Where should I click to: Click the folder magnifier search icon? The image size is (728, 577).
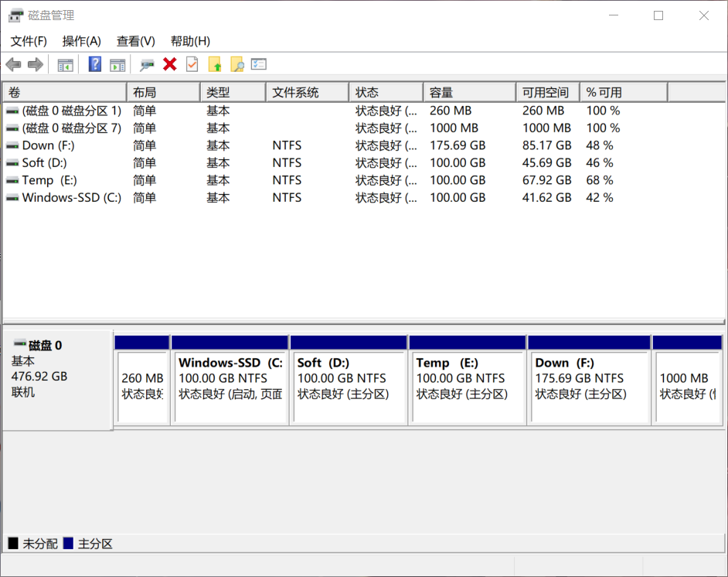click(x=236, y=64)
